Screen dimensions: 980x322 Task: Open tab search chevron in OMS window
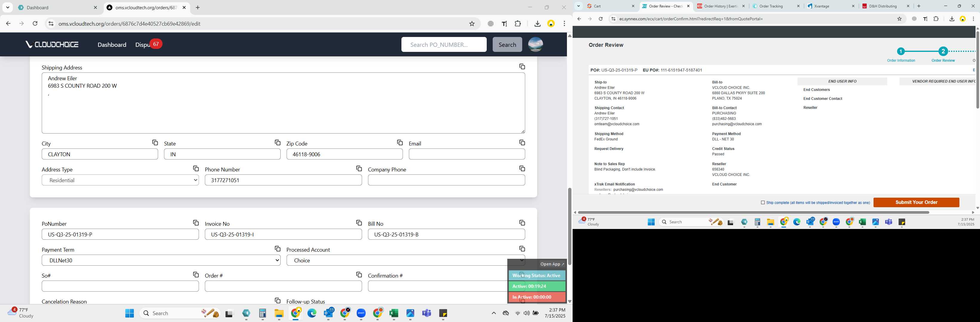[x=8, y=8]
